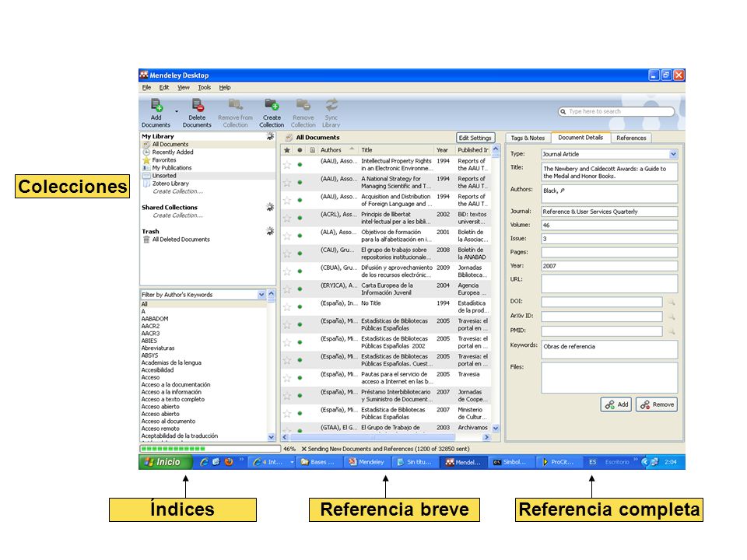
Task: Click the right arrow of horizontal scrollbar
Action: pos(486,436)
